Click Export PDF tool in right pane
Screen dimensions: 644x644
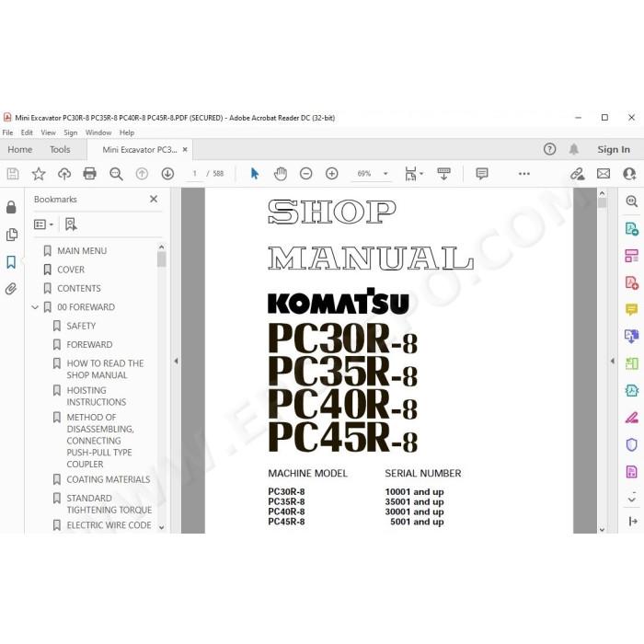click(x=631, y=228)
